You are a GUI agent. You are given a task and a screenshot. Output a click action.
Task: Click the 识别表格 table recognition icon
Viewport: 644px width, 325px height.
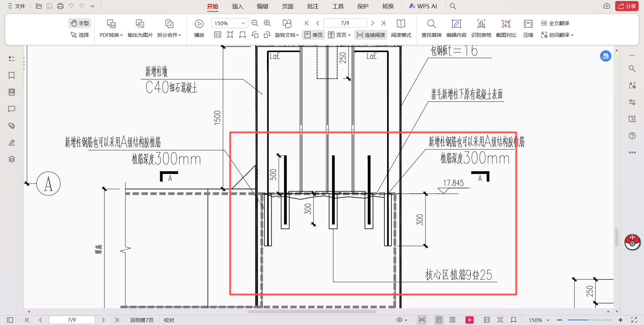[481, 24]
